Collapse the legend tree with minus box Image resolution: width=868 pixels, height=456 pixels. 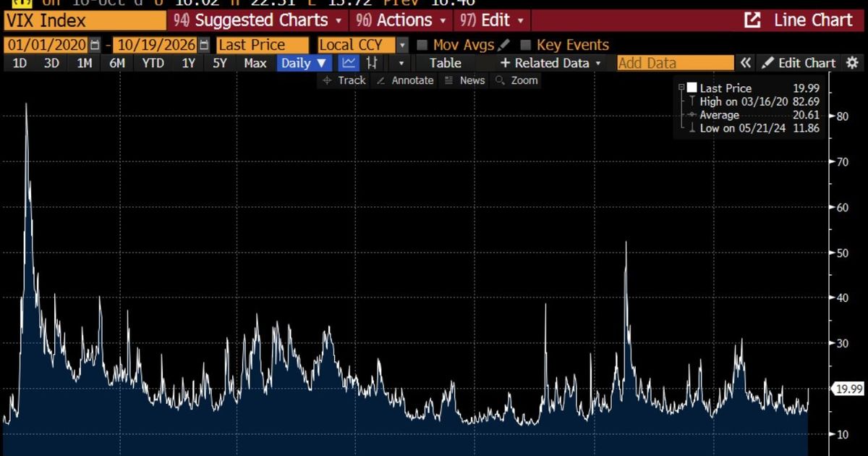681,88
